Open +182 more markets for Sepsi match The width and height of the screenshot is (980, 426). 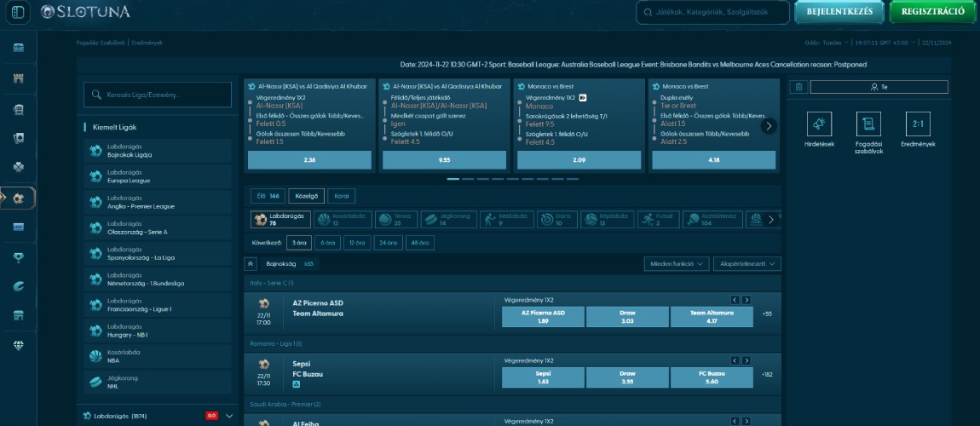click(767, 375)
